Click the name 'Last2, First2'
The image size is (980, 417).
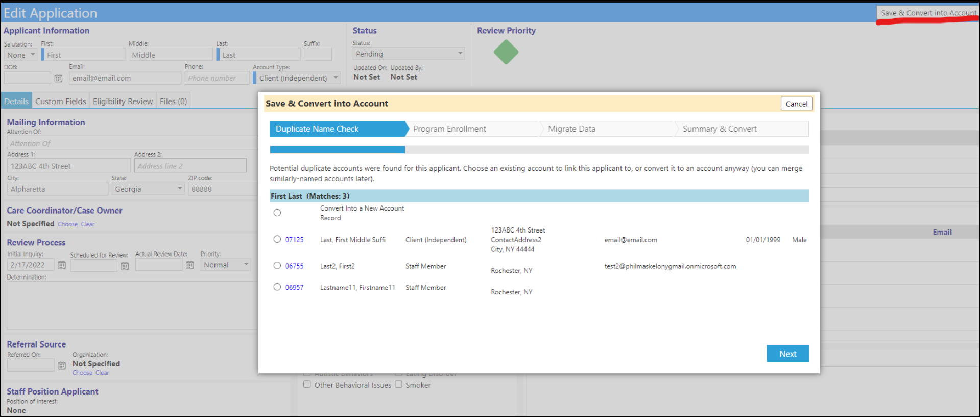338,266
